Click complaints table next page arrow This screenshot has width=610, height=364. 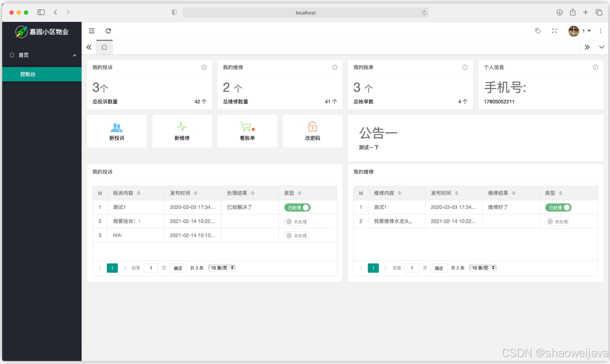pos(124,268)
